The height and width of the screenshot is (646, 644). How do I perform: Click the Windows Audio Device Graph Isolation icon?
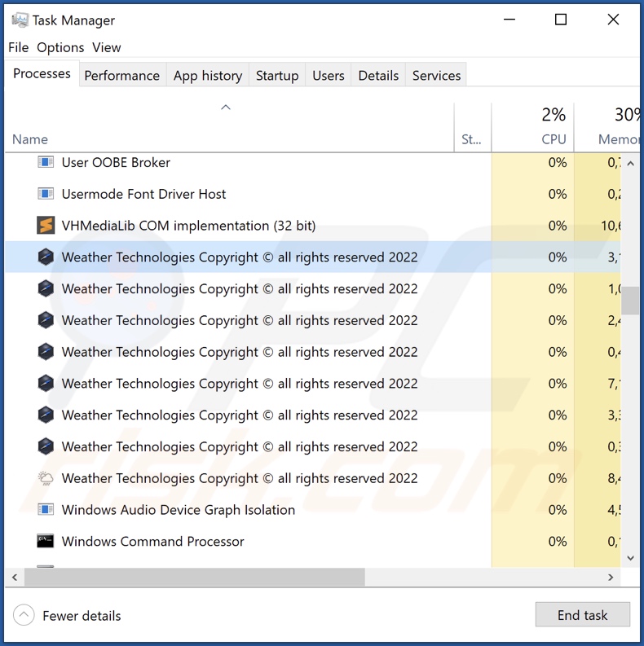(46, 510)
